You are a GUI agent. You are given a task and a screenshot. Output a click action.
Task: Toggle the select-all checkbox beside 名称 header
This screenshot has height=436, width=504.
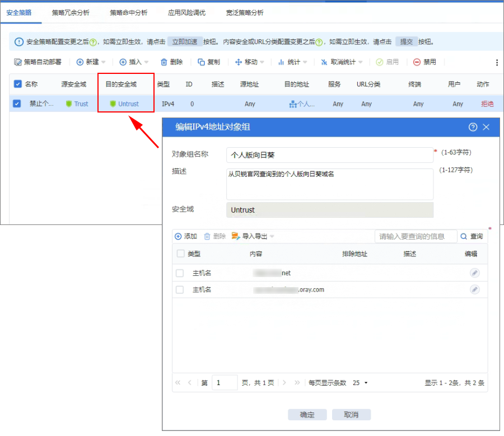18,84
